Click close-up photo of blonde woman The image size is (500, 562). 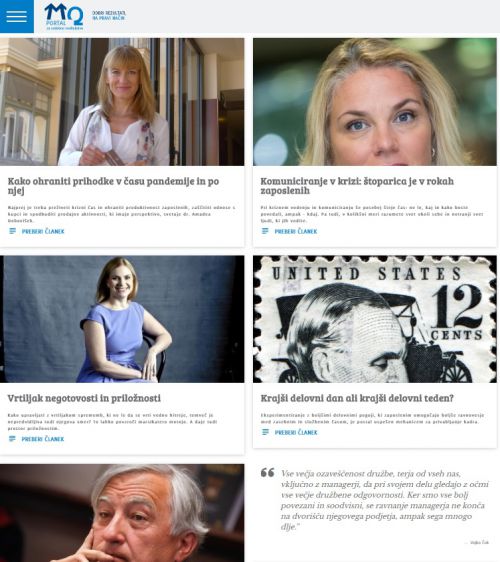point(375,102)
